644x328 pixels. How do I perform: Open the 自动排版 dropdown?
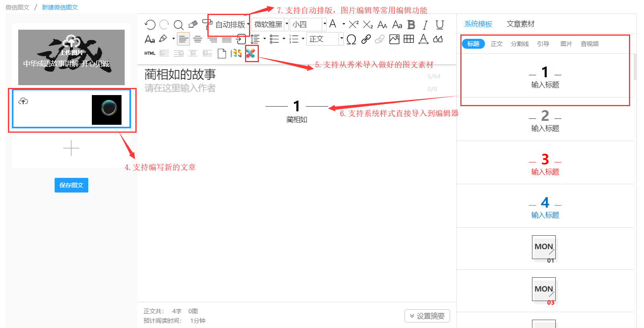click(232, 25)
